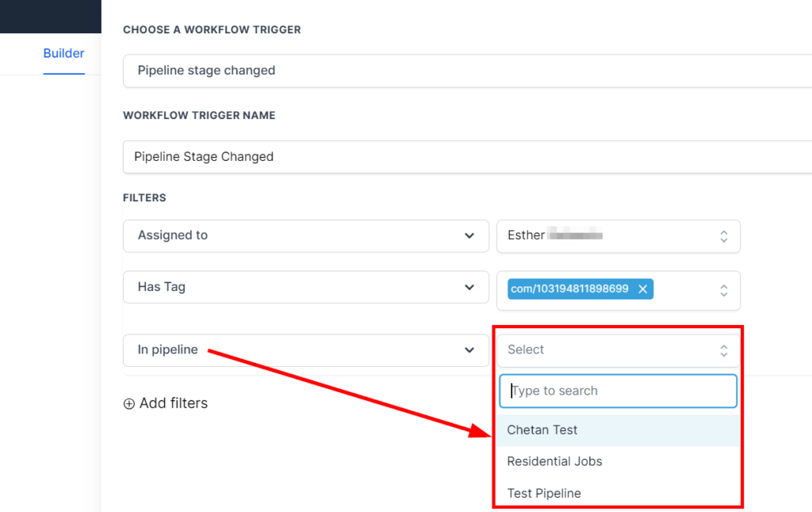Select 'Residential Jobs' pipeline option
This screenshot has width=812, height=512.
click(554, 461)
